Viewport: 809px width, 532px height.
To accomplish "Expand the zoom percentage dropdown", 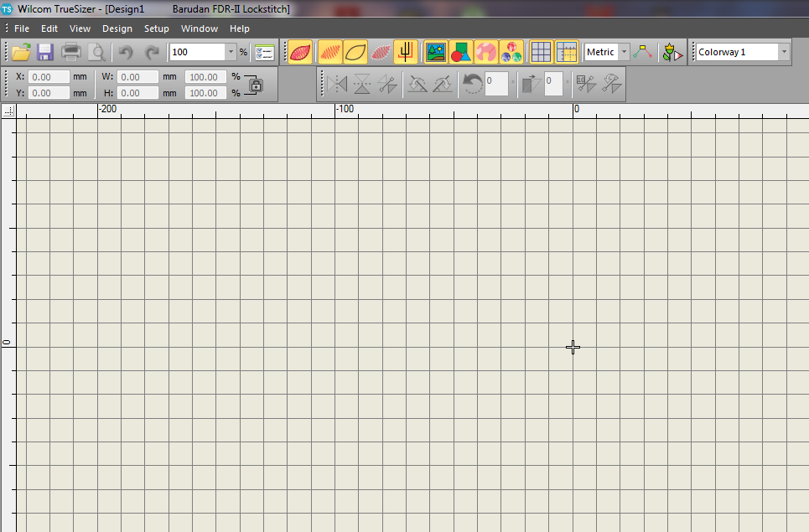I will [x=231, y=52].
